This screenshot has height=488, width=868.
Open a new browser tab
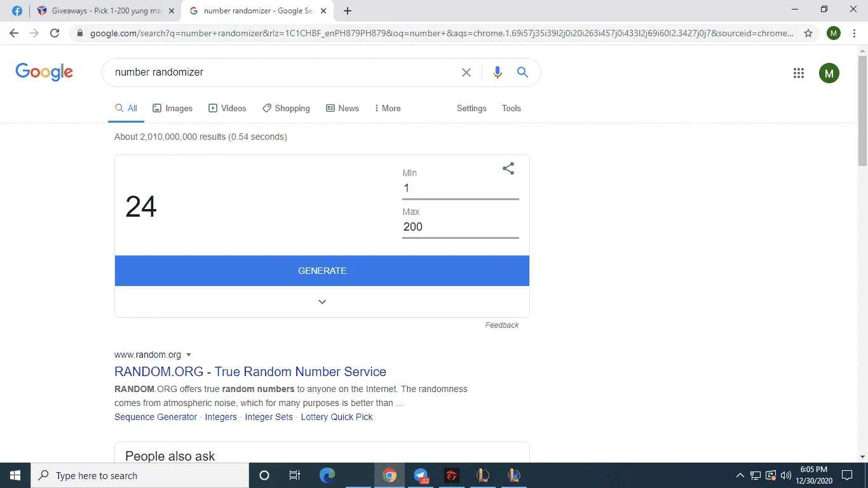click(348, 11)
